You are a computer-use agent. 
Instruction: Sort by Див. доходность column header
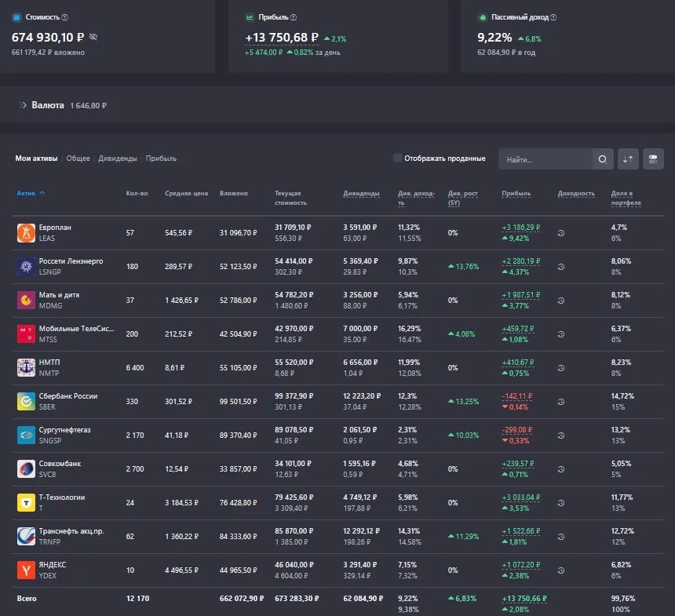416,198
